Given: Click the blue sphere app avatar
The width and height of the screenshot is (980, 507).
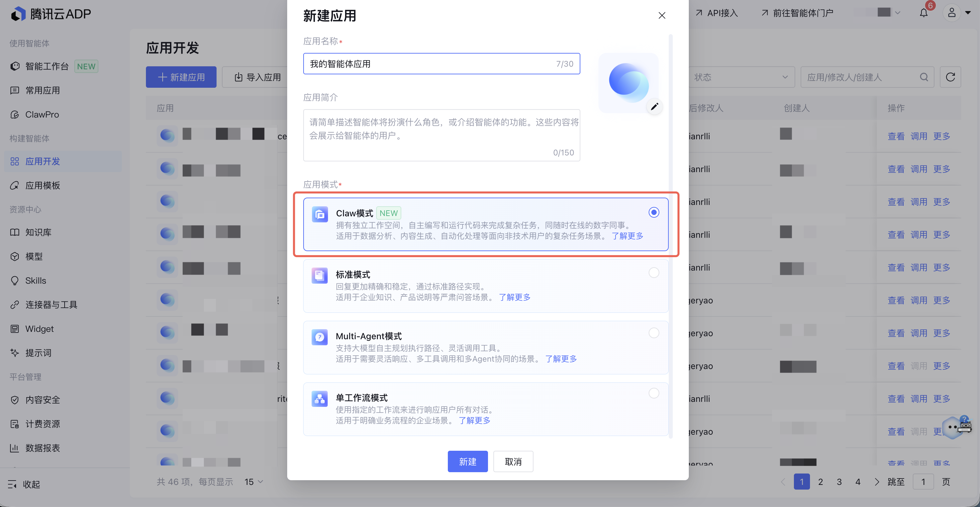Looking at the screenshot, I should tap(629, 83).
